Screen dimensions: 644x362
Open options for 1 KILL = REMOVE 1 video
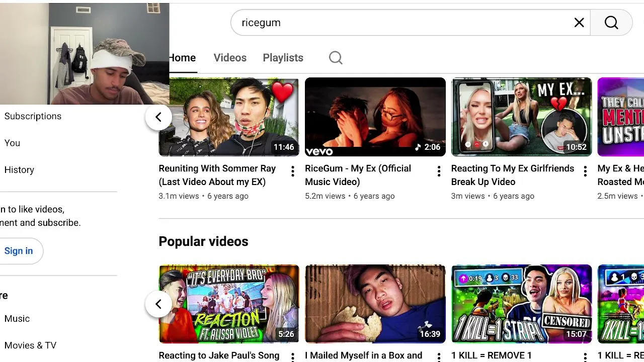click(x=585, y=357)
